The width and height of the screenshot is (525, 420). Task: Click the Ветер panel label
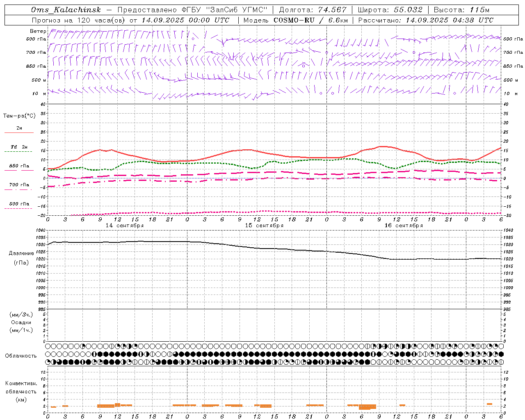(38, 31)
